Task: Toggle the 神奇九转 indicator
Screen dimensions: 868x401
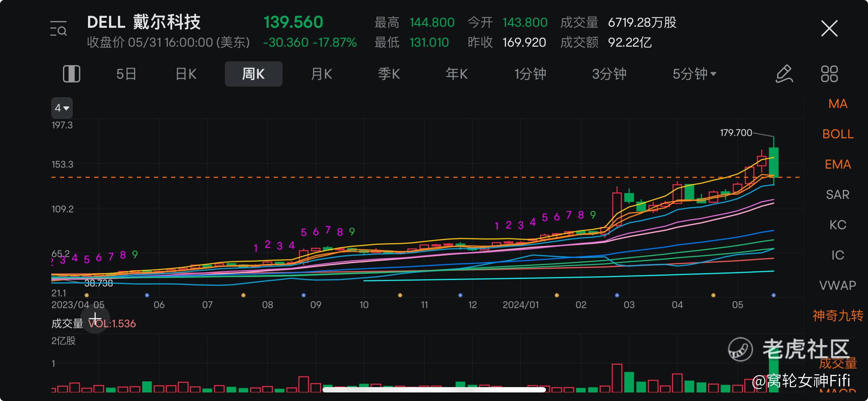Action: click(x=838, y=316)
